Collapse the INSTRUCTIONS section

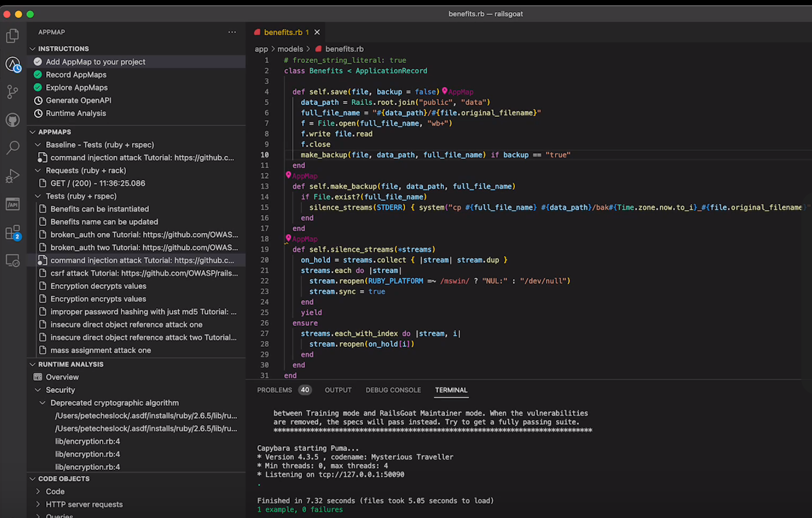(x=33, y=48)
